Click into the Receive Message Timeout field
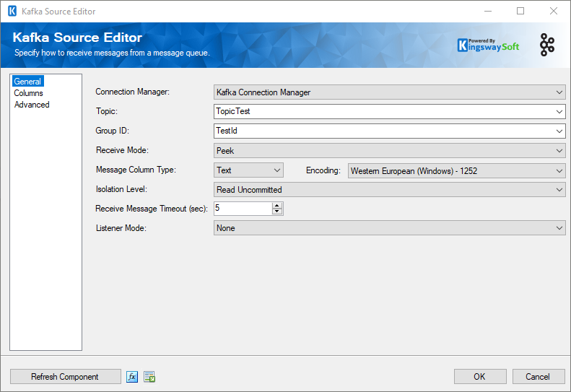Viewport: 571px width, 392px height. 243,209
